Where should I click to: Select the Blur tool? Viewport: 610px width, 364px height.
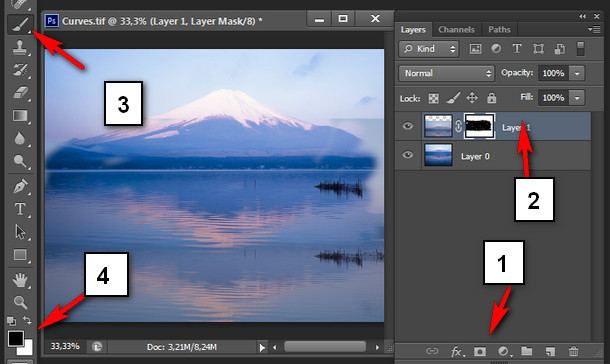pos(20,138)
